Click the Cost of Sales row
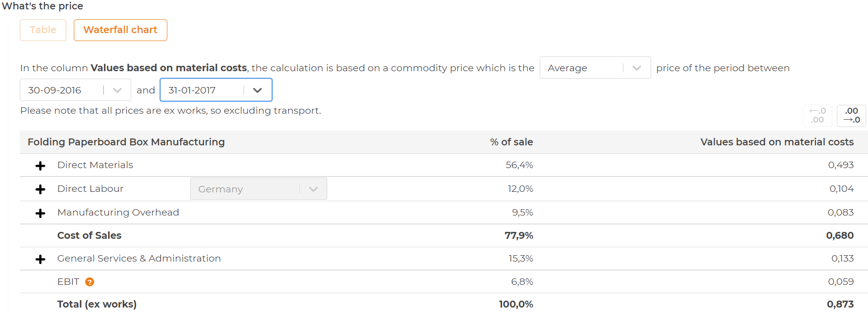The image size is (868, 312). click(x=89, y=235)
